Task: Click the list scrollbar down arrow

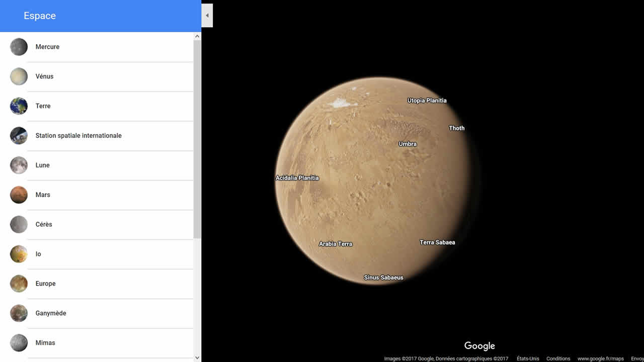Action: (197, 358)
